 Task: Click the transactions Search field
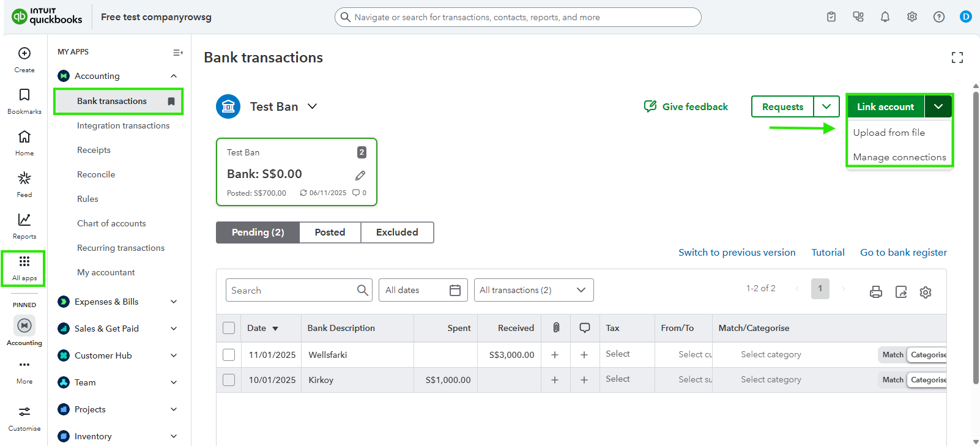pyautogui.click(x=291, y=290)
